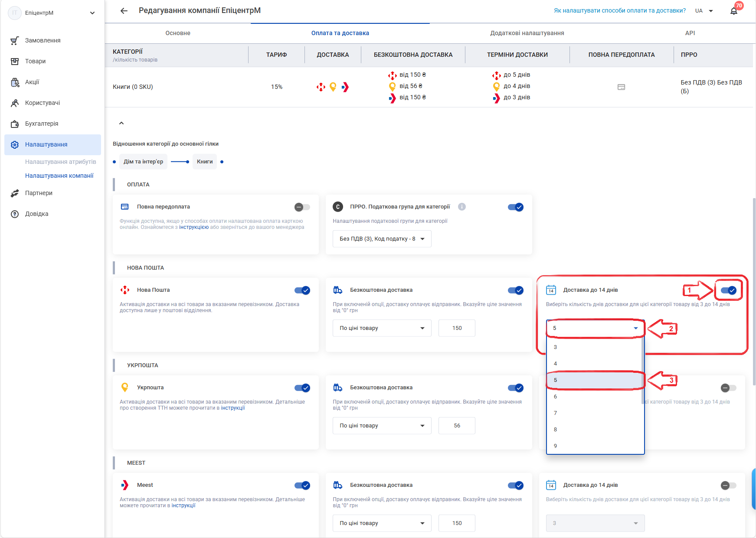The width and height of the screenshot is (756, 538).
Task: Click the Налаштування gear icon in sidebar
Action: click(x=15, y=144)
